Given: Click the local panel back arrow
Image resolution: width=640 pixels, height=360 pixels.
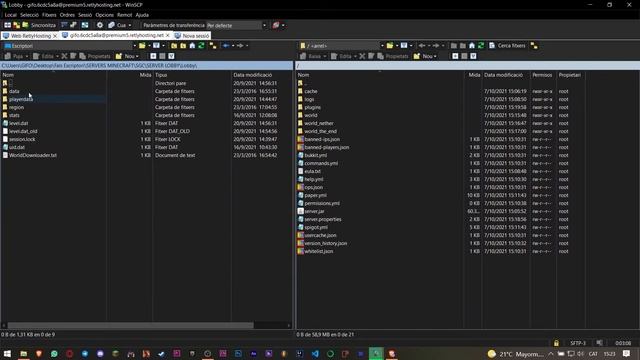Looking at the screenshot, I should point(226,46).
